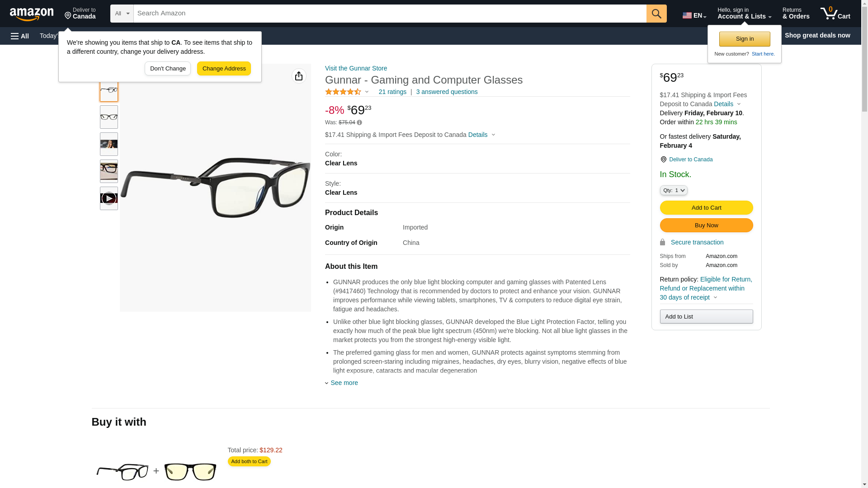Image resolution: width=868 pixels, height=488 pixels.
Task: Open the search category All dropdown
Action: [122, 14]
